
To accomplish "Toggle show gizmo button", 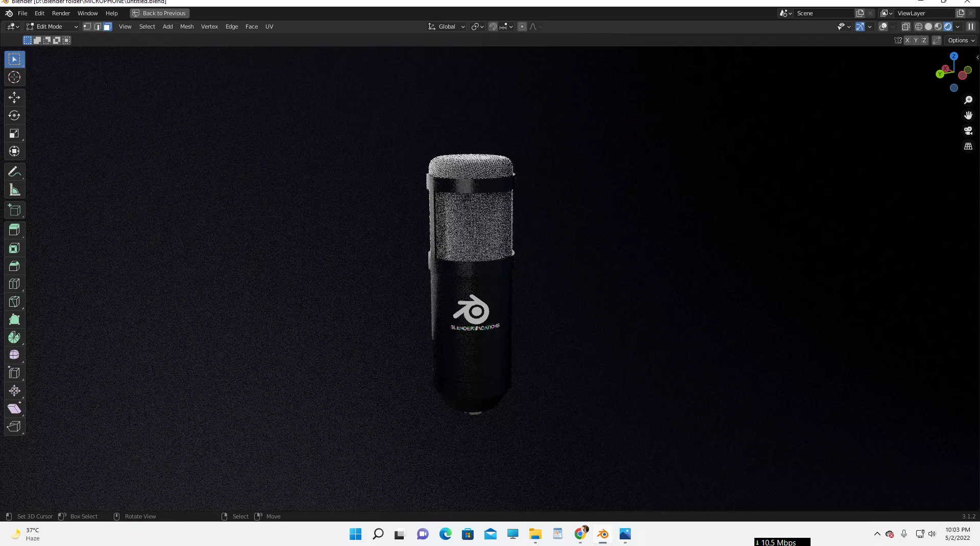I will click(x=860, y=27).
